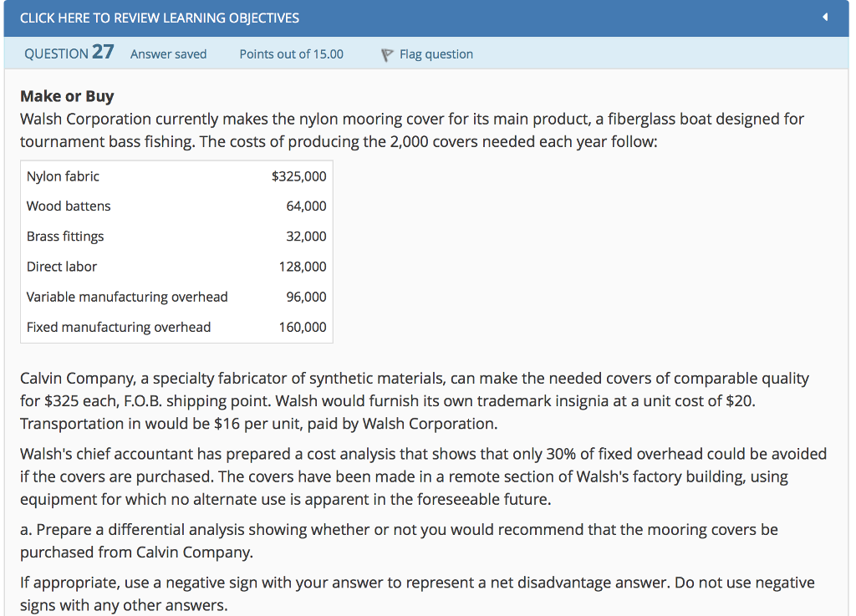Click the Fixed manufacturing overhead table row

(176, 327)
